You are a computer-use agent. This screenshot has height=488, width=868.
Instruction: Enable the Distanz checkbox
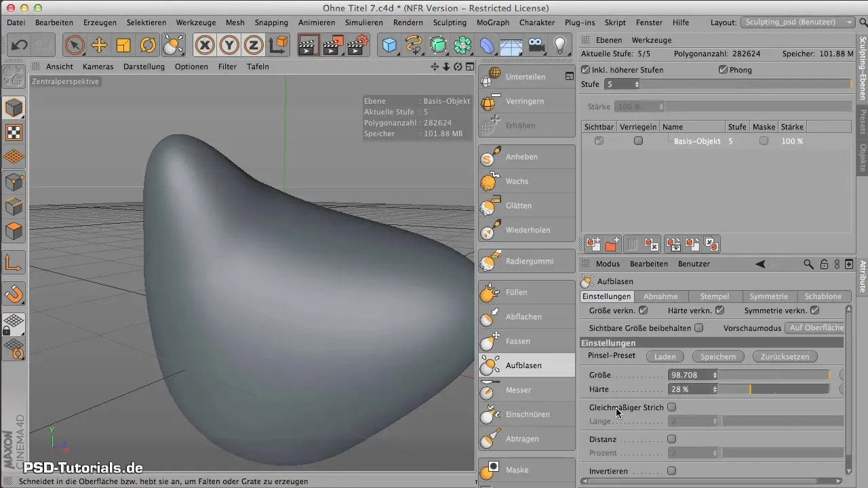672,439
